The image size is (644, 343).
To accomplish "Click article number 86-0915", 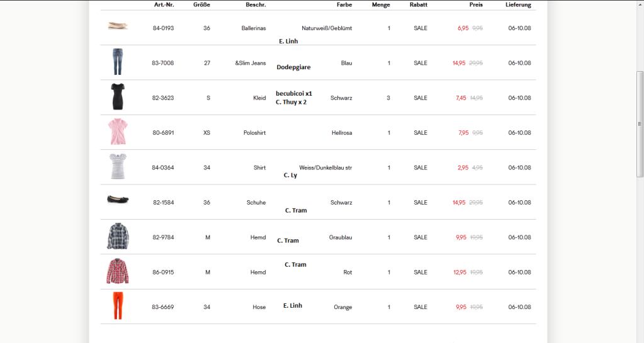I will coord(163,273).
